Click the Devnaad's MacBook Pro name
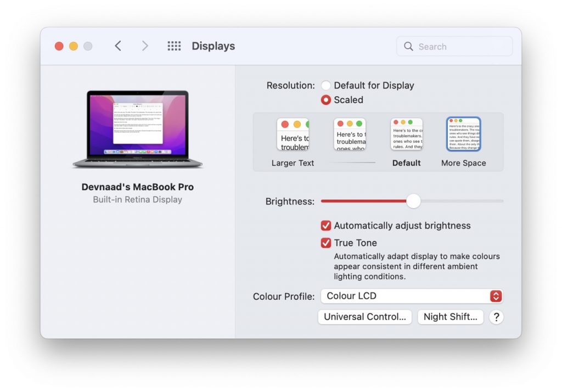 [x=138, y=187]
